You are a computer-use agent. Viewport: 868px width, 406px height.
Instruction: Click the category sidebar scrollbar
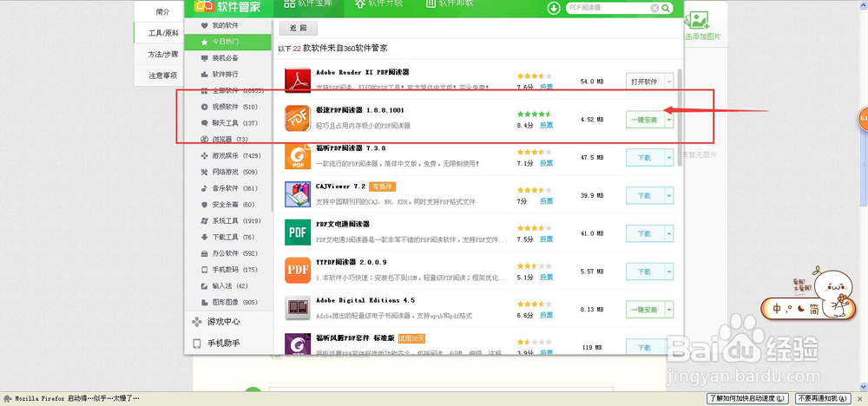(x=273, y=117)
